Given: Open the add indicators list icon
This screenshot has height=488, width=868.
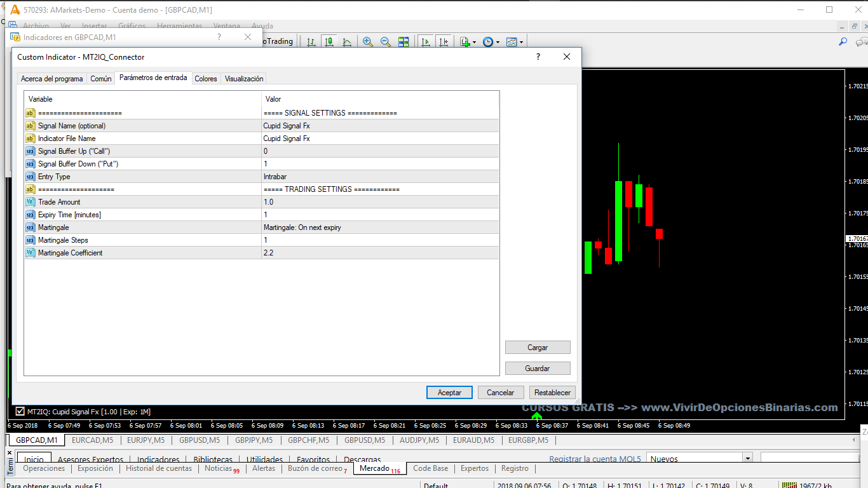Looking at the screenshot, I should click(465, 42).
